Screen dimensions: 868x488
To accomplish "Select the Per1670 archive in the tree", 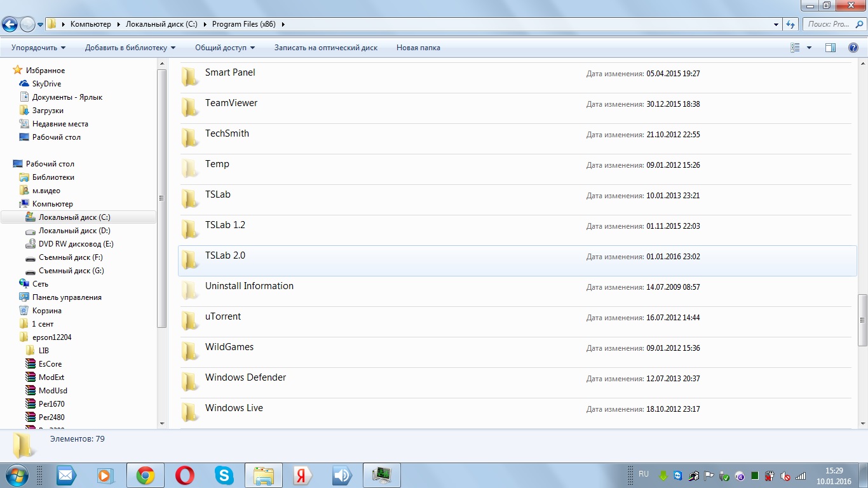I will 51,404.
